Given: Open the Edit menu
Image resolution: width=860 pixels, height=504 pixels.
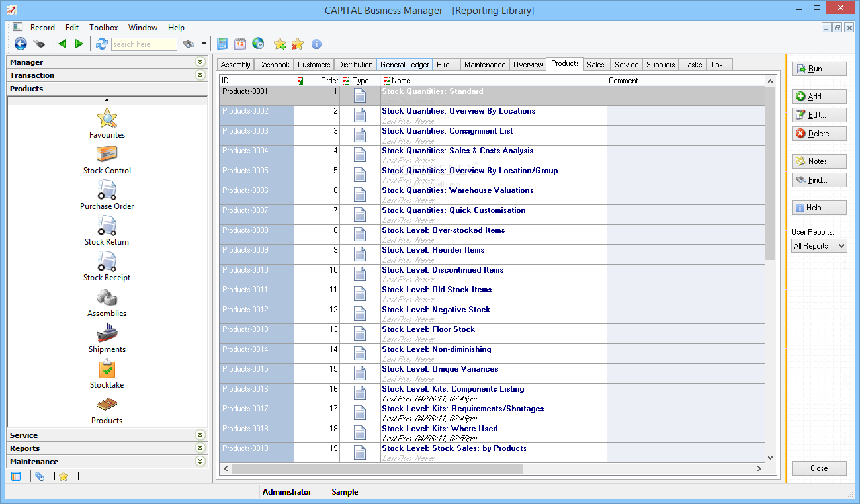Looking at the screenshot, I should 72,28.
